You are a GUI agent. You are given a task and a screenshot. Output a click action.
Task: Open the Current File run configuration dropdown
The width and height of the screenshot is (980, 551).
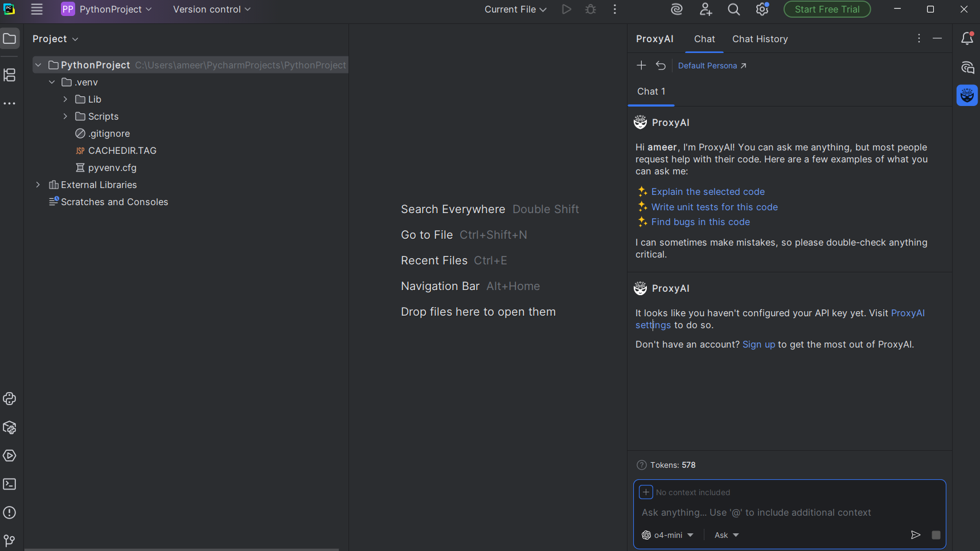pos(515,9)
